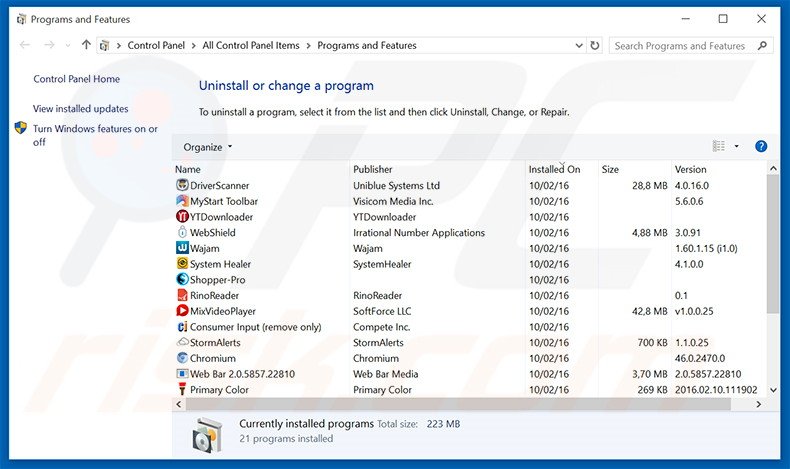Click version 2016.02.10.111902 cell
The width and height of the screenshot is (790, 469).
pos(716,389)
